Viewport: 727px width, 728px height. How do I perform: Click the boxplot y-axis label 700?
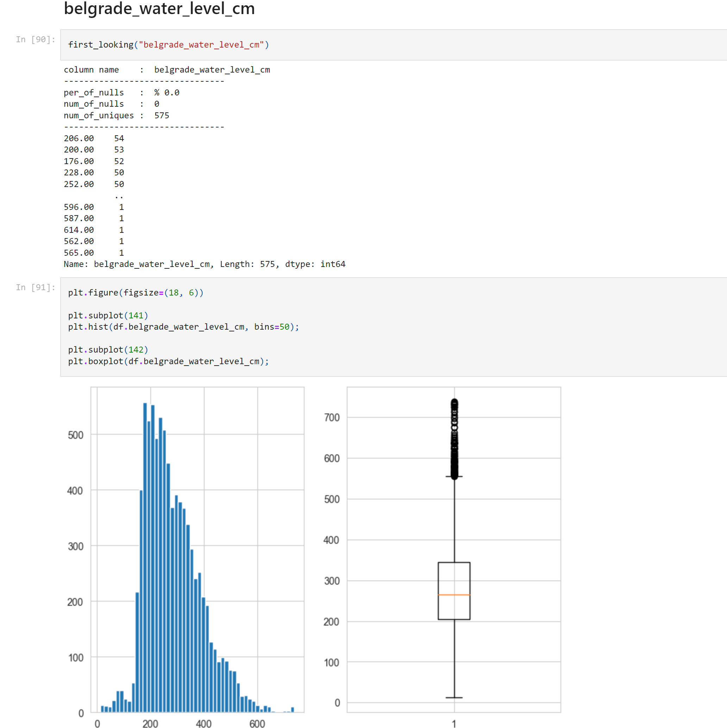[332, 417]
